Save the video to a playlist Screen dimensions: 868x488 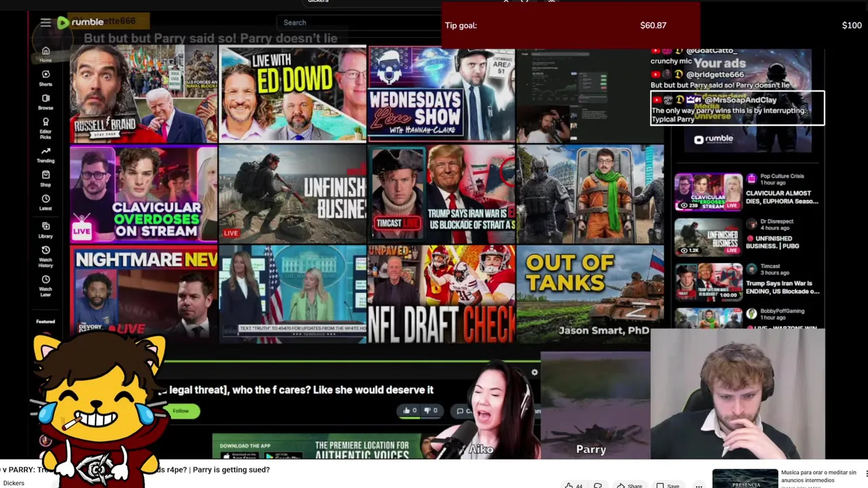coord(667,485)
